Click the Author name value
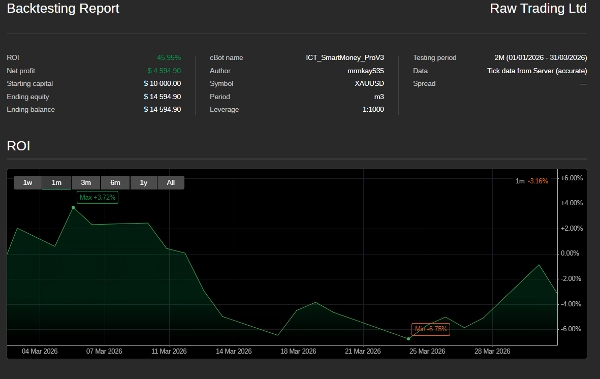Image resolution: width=600 pixels, height=379 pixels. (x=366, y=71)
